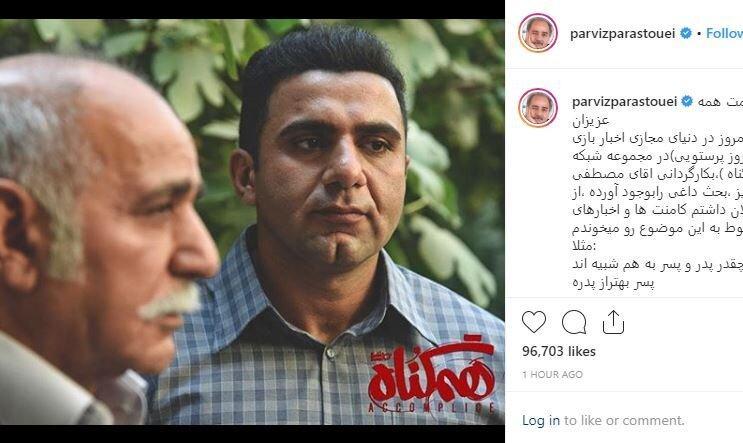Click the 1 HOUR AGO timestamp
This screenshot has height=443, width=743.
[x=553, y=374]
